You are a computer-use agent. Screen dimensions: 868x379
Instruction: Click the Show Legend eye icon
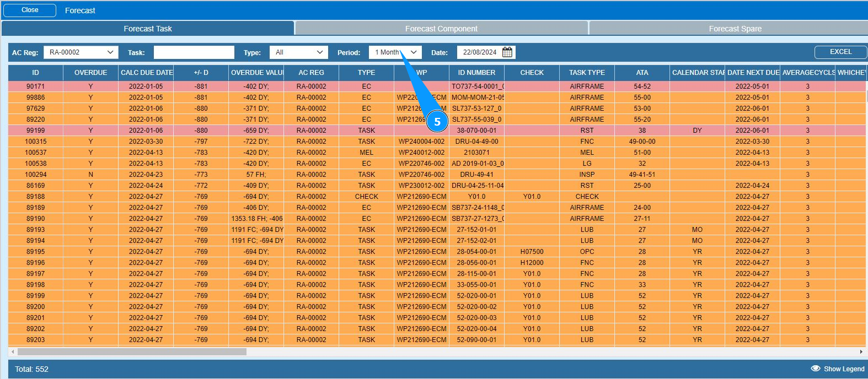click(816, 369)
